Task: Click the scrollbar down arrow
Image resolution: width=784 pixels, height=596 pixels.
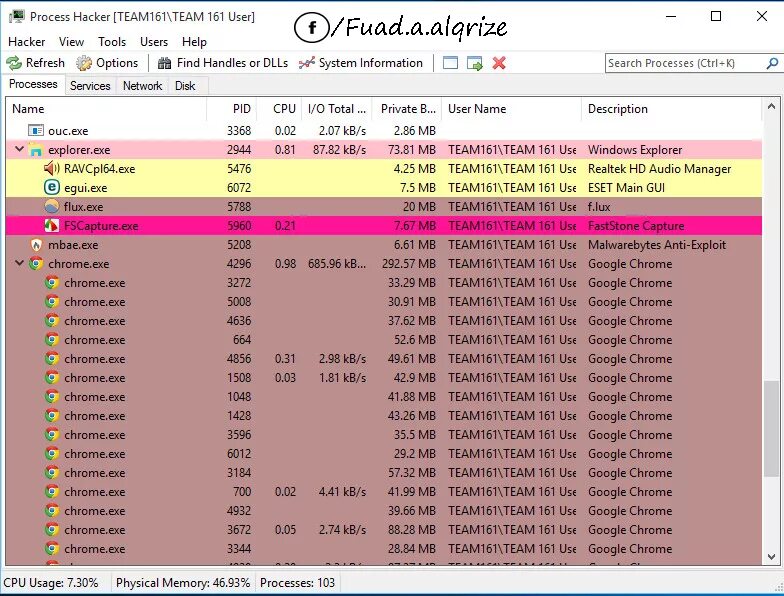Action: pyautogui.click(x=771, y=557)
